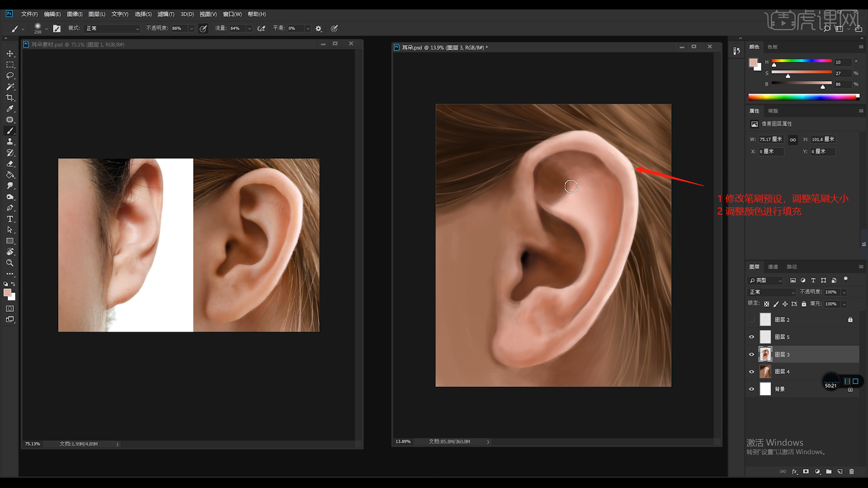Open the 滤镜(T) menu

click(165, 14)
